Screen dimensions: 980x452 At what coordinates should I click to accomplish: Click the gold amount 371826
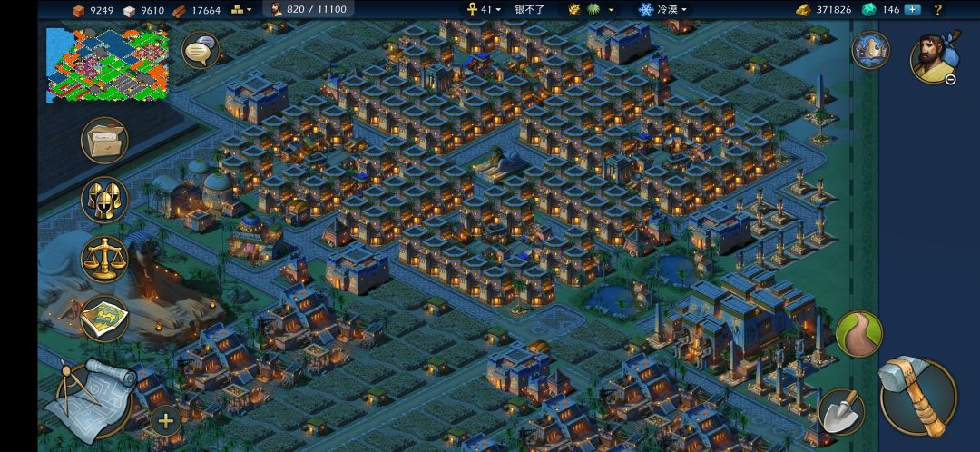[x=834, y=10]
